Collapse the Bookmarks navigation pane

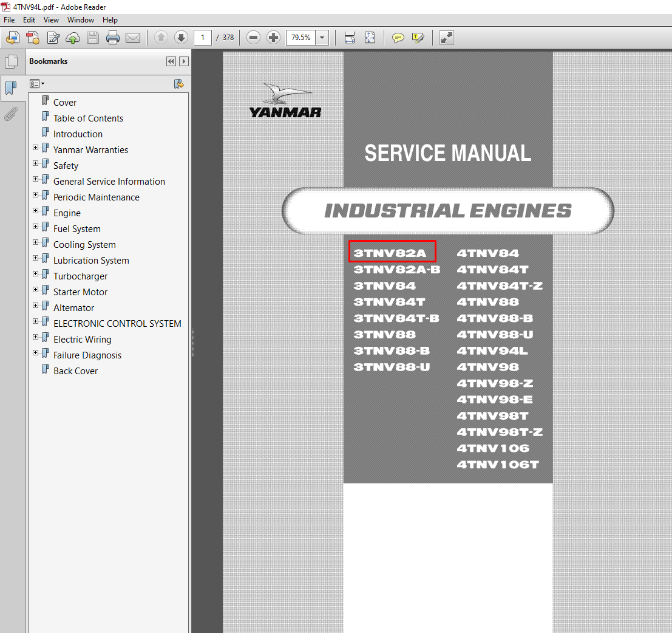point(171,61)
